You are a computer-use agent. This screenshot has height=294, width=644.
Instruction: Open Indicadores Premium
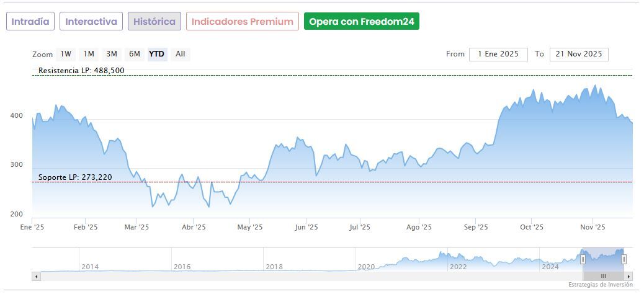pyautogui.click(x=242, y=21)
